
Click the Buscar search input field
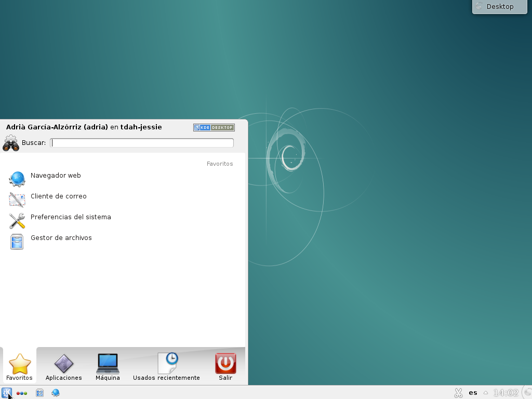pos(142,143)
